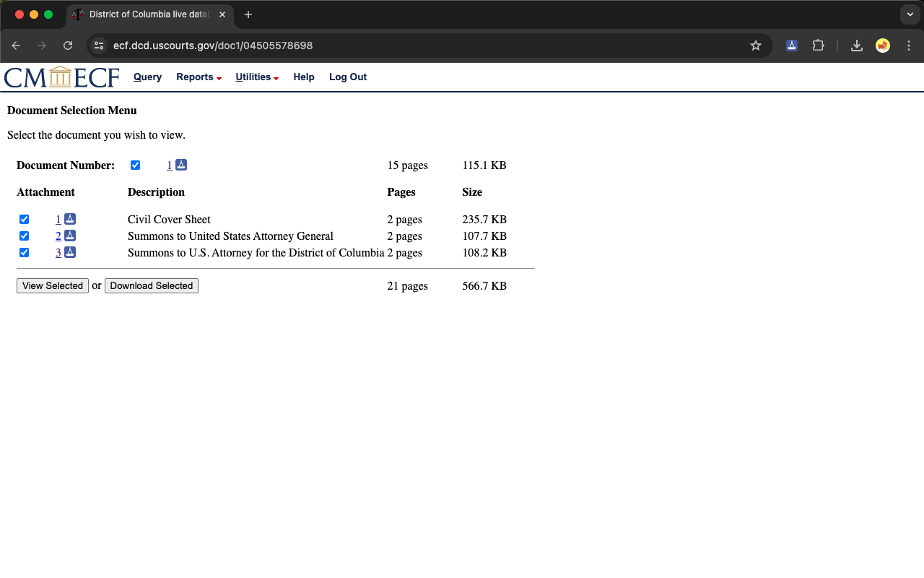Image resolution: width=924 pixels, height=578 pixels.
Task: Reload the current page
Action: point(68,46)
